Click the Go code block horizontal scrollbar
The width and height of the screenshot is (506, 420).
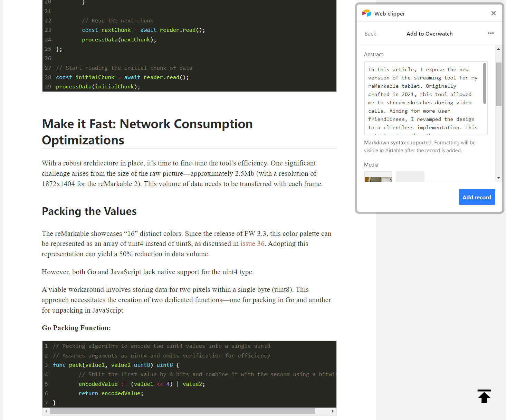[x=182, y=411]
